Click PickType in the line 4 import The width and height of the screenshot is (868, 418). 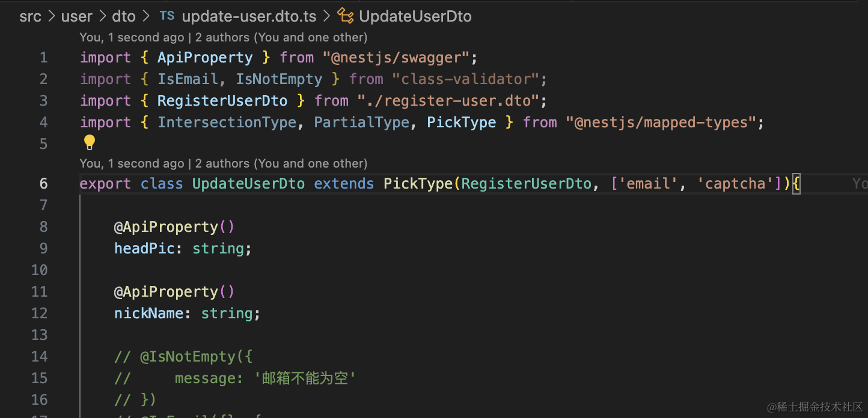[x=462, y=123]
